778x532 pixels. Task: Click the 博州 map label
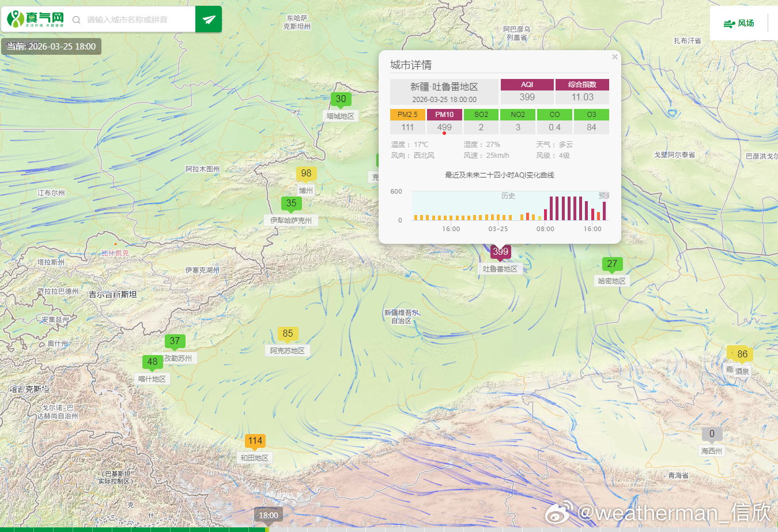click(306, 190)
